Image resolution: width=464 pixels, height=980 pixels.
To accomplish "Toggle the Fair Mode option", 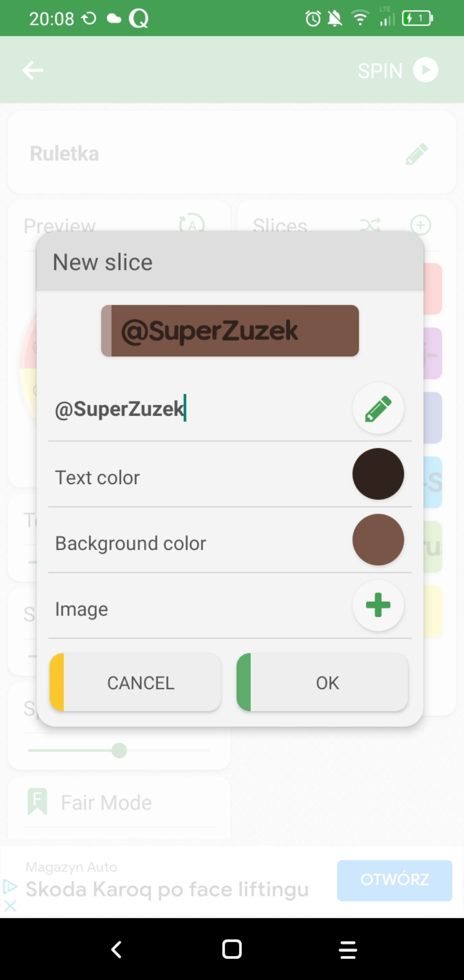I will click(x=105, y=803).
